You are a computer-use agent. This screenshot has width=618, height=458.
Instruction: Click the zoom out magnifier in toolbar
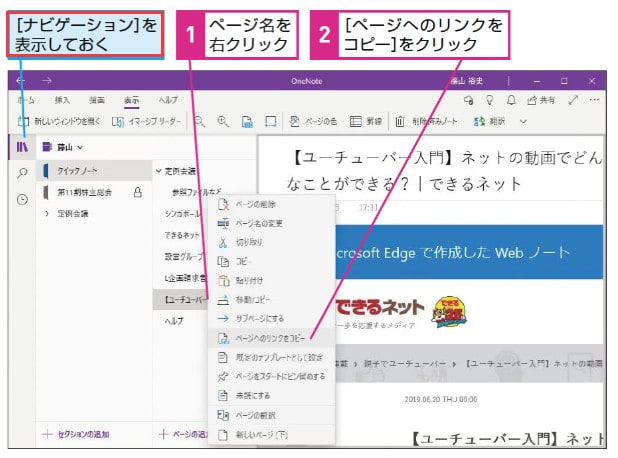click(200, 121)
